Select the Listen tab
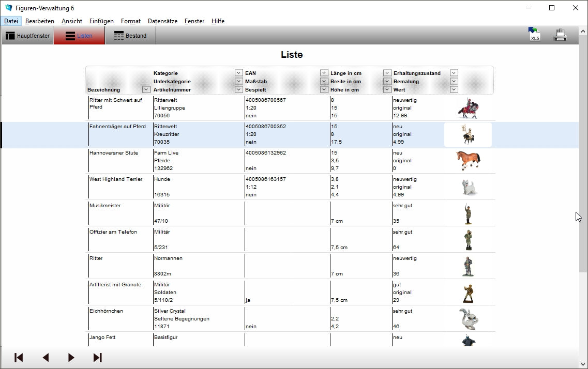This screenshot has width=588, height=369. [x=79, y=36]
